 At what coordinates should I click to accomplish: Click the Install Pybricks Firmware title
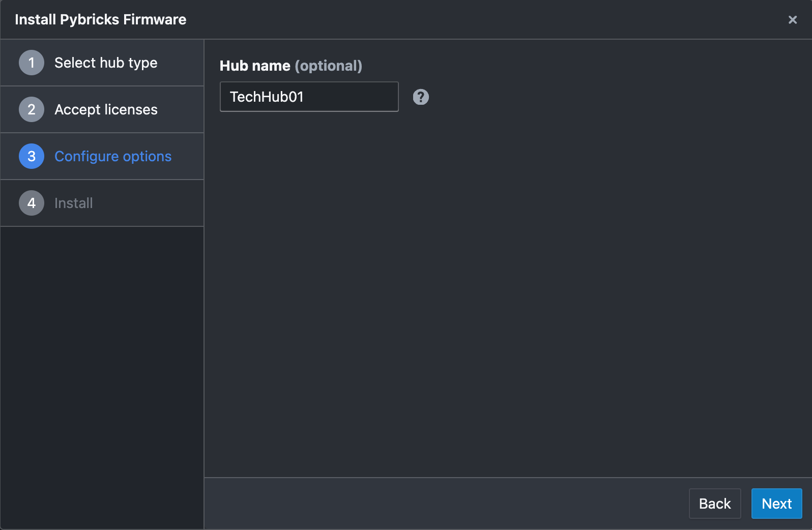tap(101, 19)
